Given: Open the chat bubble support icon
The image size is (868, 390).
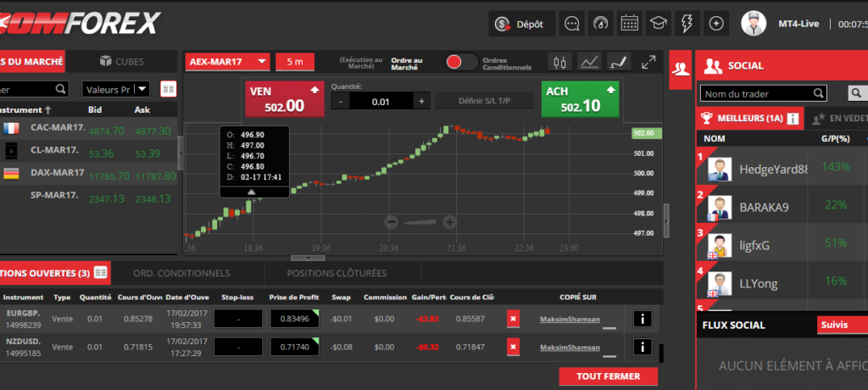Looking at the screenshot, I should [572, 24].
